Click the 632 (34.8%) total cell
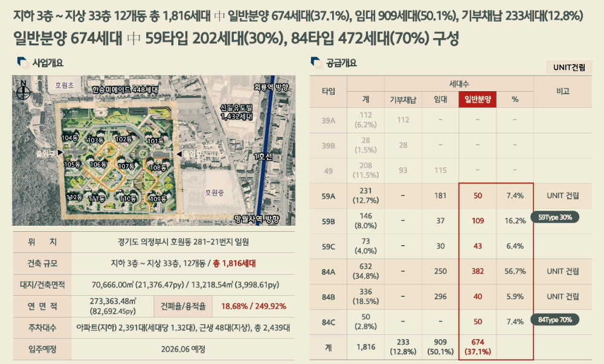The height and width of the screenshot is (364, 604). [x=365, y=271]
